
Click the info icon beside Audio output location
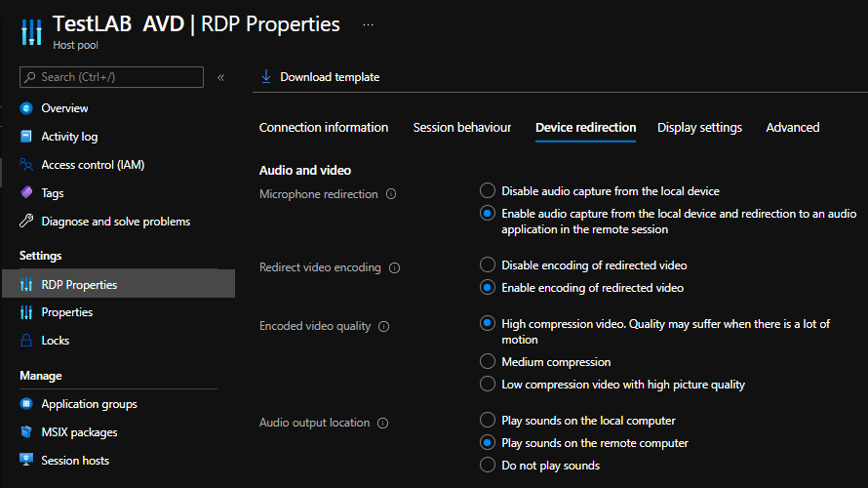point(383,423)
